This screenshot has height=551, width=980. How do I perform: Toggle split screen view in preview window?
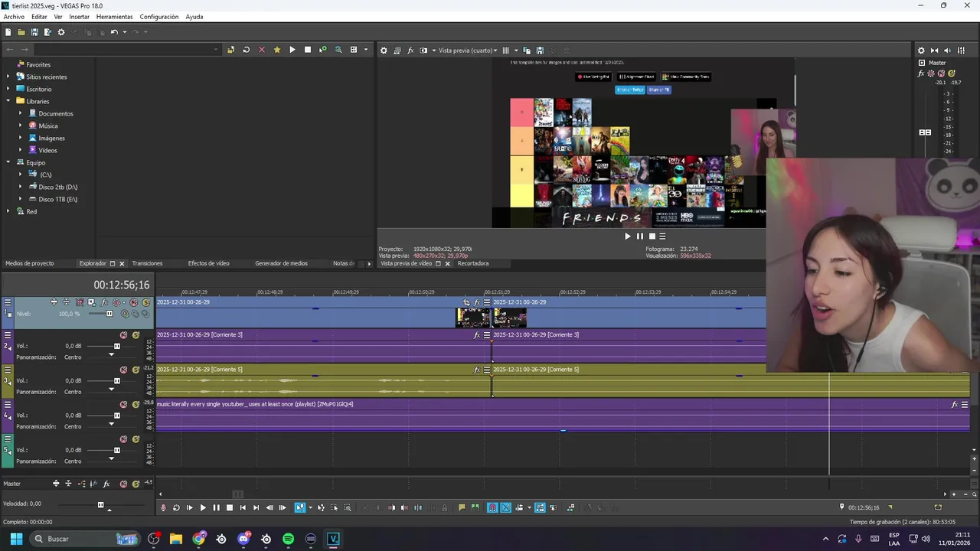pos(423,51)
